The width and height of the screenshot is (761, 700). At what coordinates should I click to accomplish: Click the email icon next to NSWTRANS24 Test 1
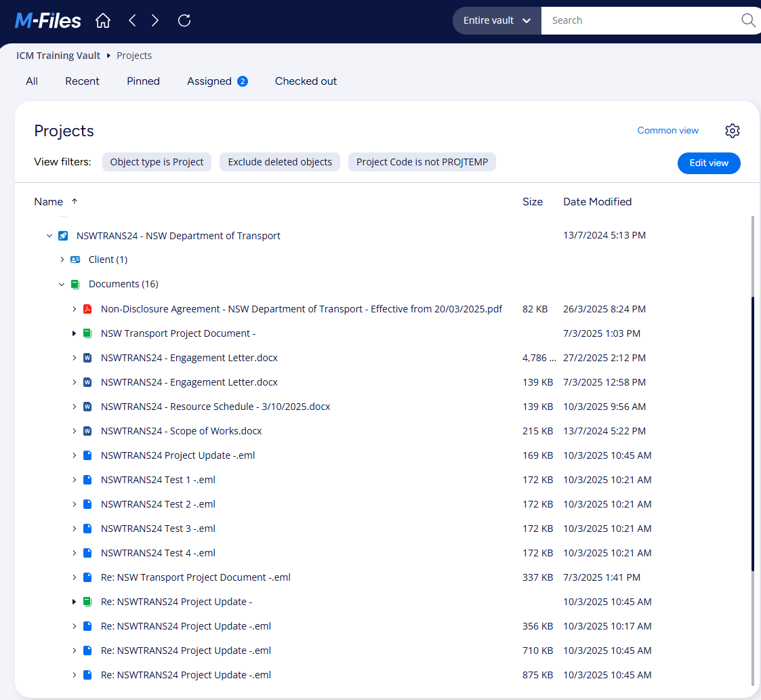[x=87, y=479]
